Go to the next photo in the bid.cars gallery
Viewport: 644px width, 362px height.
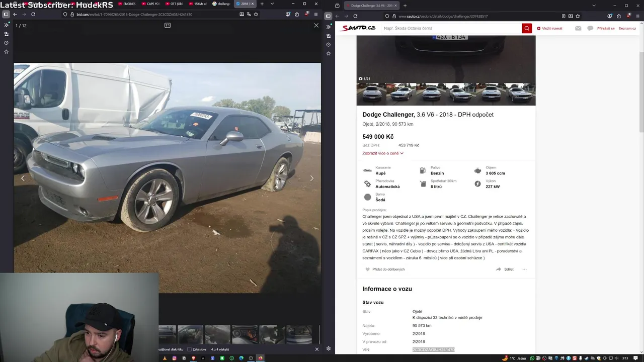pyautogui.click(x=312, y=178)
